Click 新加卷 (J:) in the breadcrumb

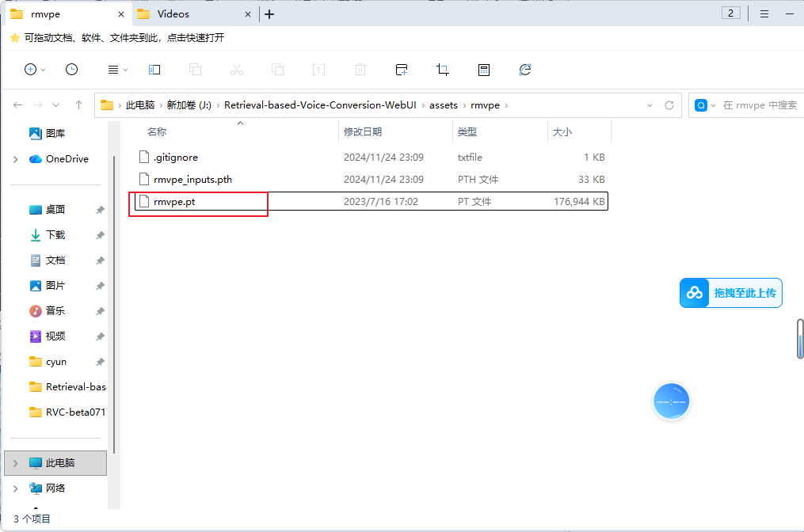[189, 105]
